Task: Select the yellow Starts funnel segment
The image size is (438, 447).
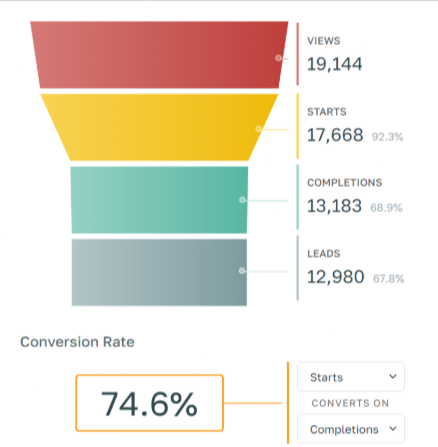Action: point(159,127)
